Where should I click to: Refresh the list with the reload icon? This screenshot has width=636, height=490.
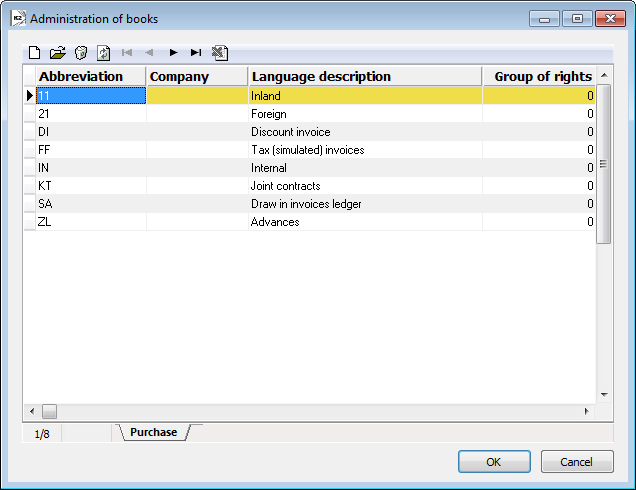coord(104,53)
